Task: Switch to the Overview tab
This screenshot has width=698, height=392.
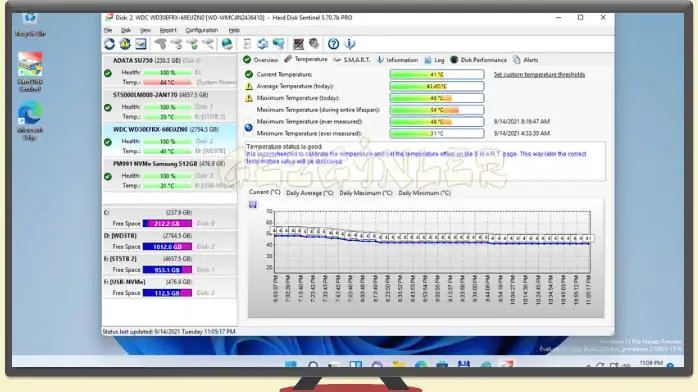Action: pos(261,60)
